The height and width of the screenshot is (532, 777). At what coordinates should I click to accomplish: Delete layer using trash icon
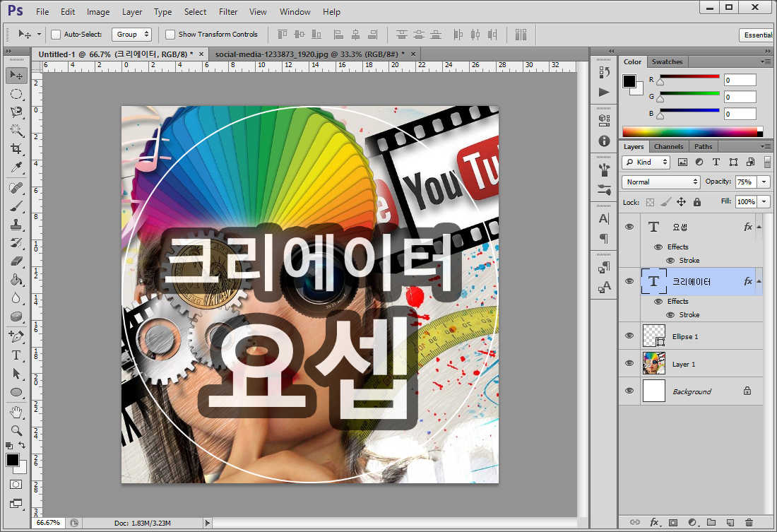pos(749,522)
